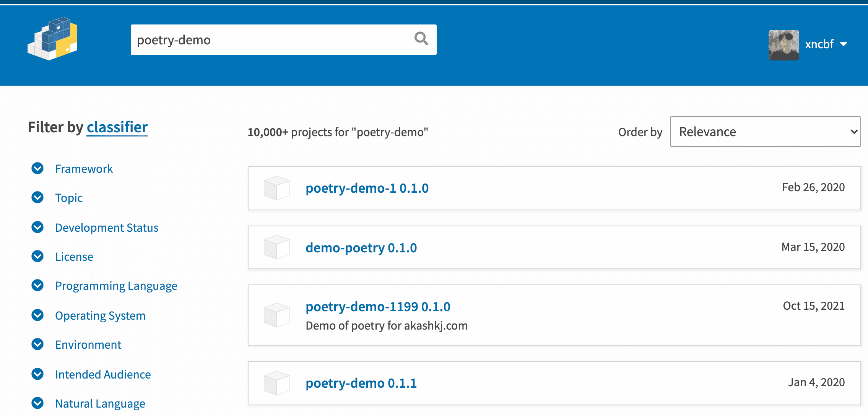Click the magnifying glass search icon
The height and width of the screenshot is (416, 868).
(x=421, y=39)
